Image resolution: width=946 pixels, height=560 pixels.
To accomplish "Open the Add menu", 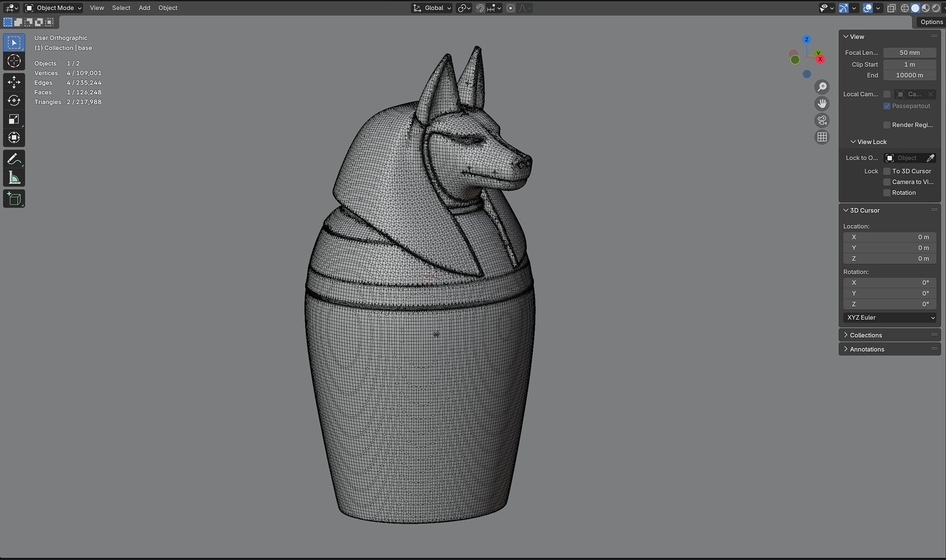I will point(144,8).
